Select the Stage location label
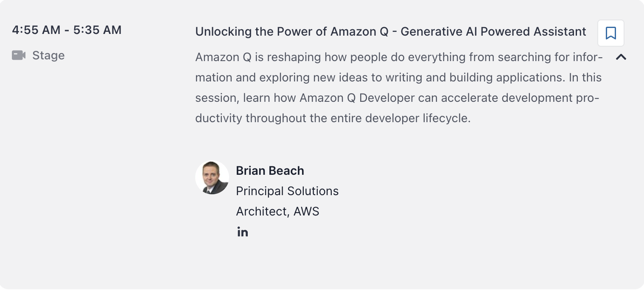This screenshot has height=291, width=644. click(48, 56)
